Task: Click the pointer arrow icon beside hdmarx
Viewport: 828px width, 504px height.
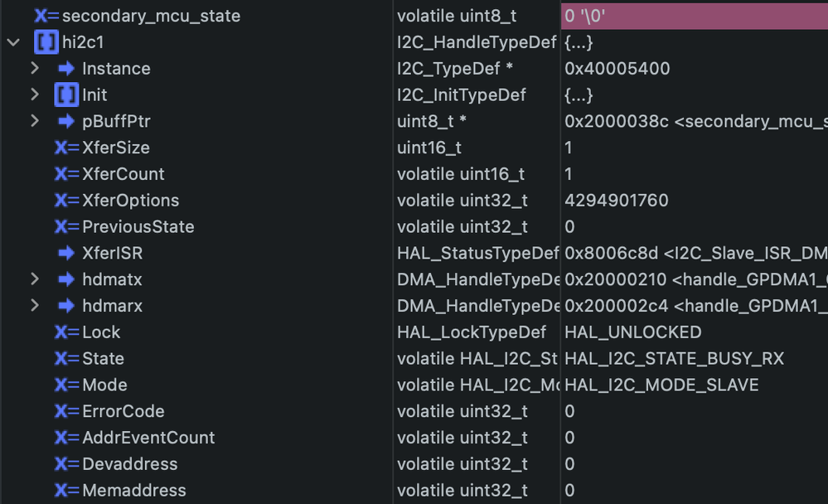Action: 65,306
